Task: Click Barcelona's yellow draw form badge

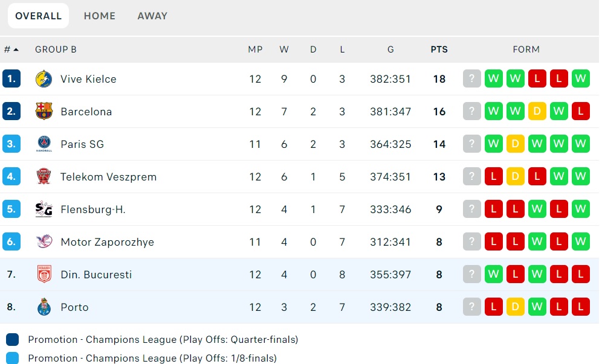Action: tap(537, 112)
